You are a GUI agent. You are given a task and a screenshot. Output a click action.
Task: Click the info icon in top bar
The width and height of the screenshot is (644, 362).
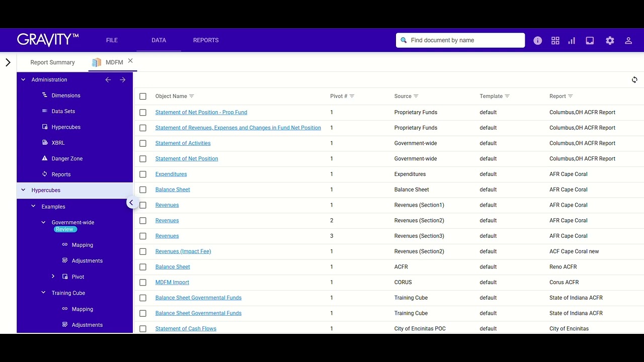(x=538, y=41)
